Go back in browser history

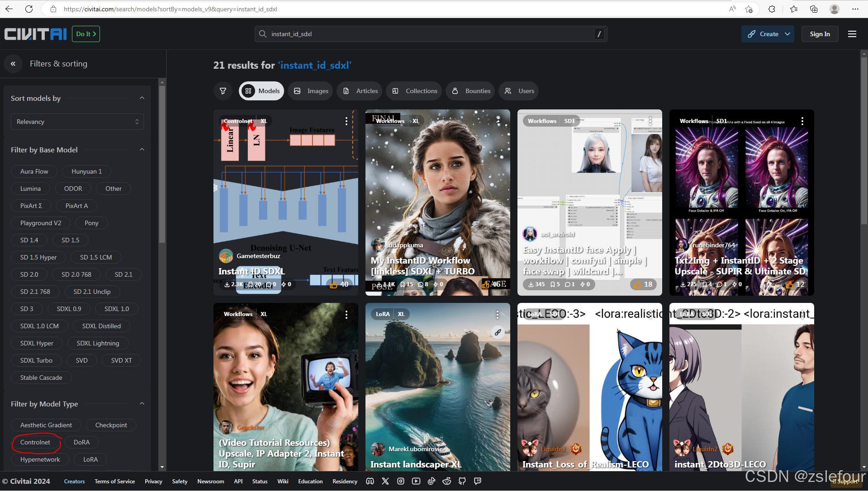tap(9, 9)
